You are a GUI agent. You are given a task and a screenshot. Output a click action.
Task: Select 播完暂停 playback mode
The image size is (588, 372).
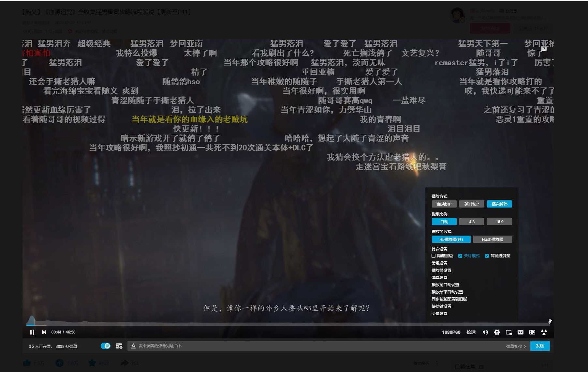(x=499, y=204)
